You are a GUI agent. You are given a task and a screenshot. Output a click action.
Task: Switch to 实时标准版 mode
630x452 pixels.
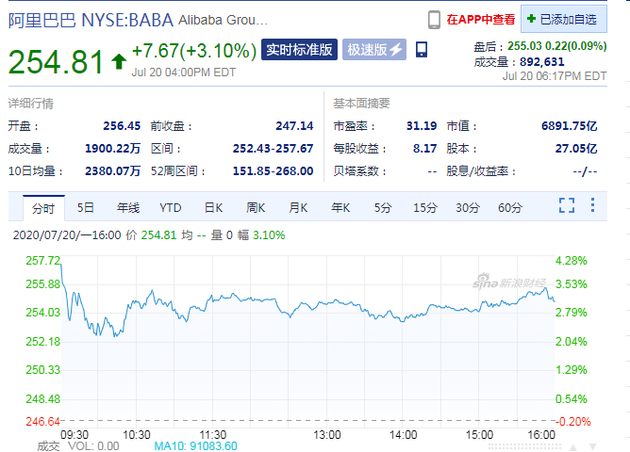pyautogui.click(x=297, y=49)
